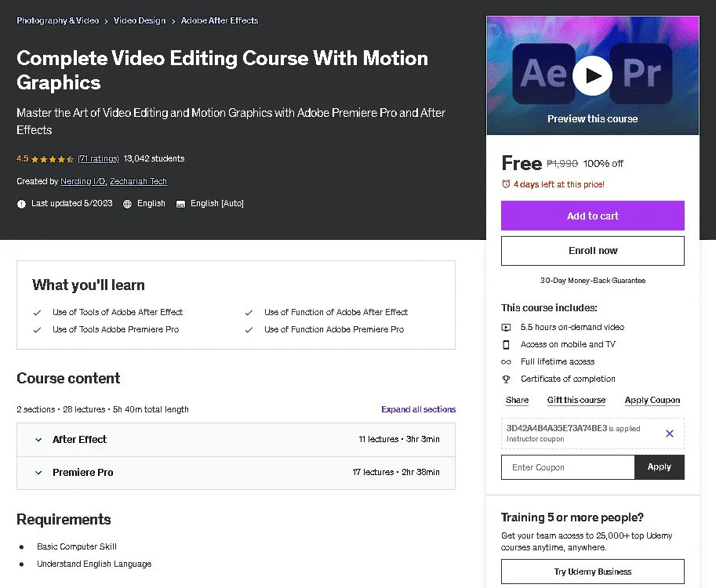Expand the Premiere Pro section
716x588 pixels.
click(x=236, y=473)
